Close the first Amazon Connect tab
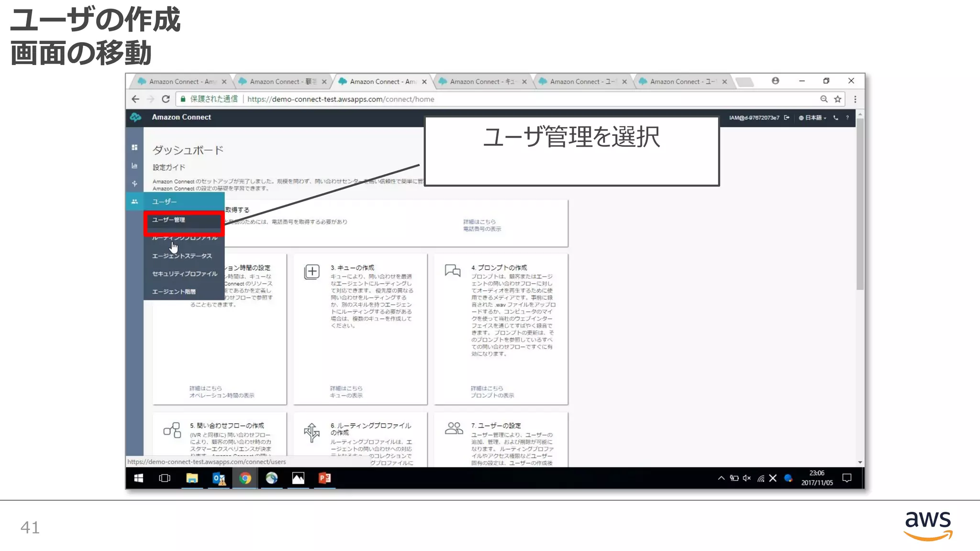This screenshot has height=551, width=980. 224,82
